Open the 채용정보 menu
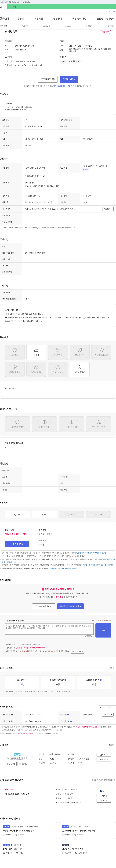The image size is (116, 868). (19, 19)
